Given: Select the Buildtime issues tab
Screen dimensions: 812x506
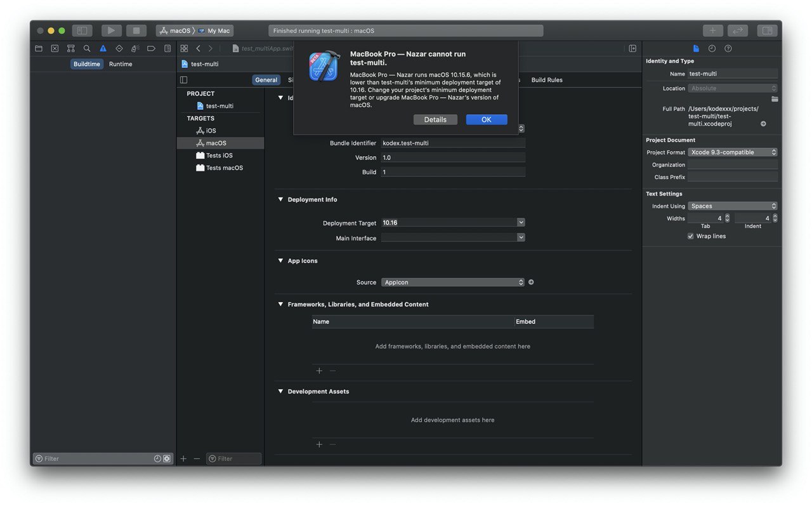Looking at the screenshot, I should pyautogui.click(x=86, y=64).
